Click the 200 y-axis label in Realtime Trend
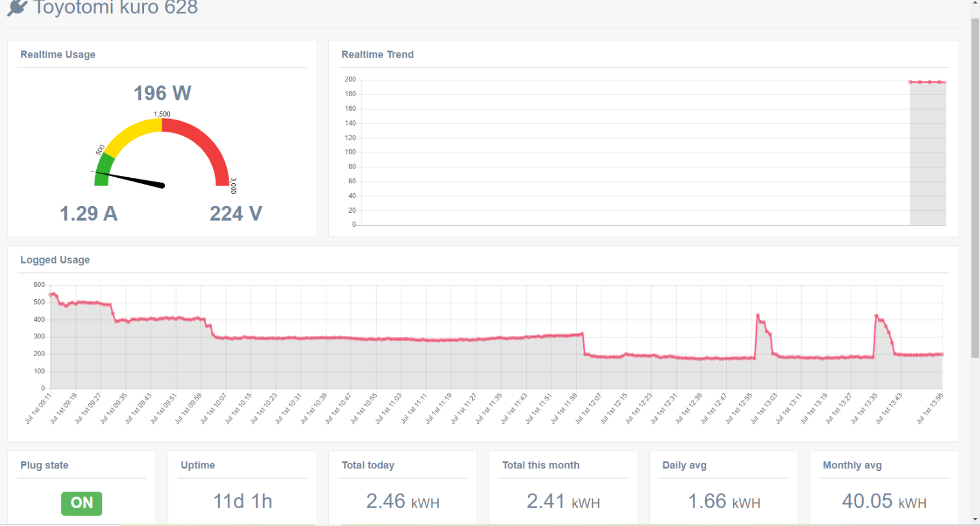The image size is (980, 526). point(350,79)
